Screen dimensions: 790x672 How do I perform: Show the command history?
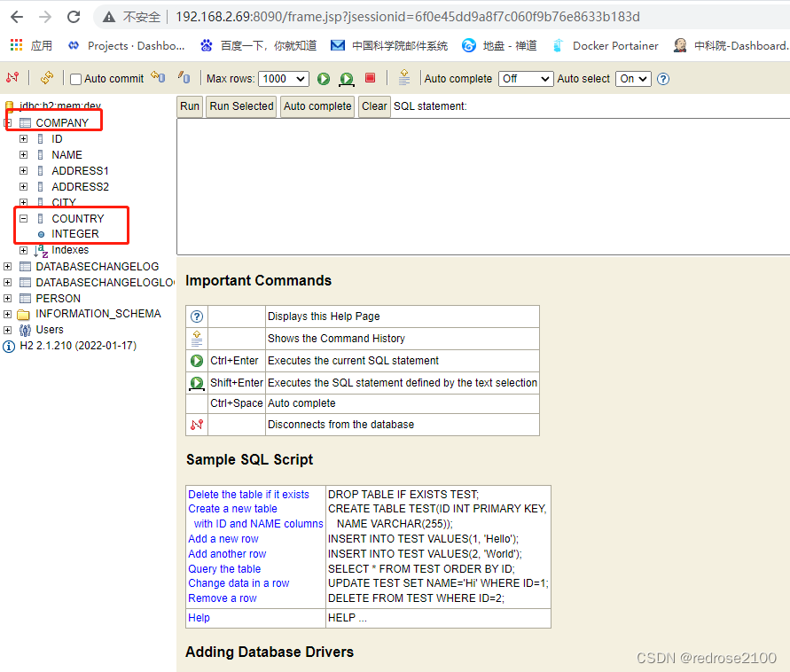tap(403, 78)
